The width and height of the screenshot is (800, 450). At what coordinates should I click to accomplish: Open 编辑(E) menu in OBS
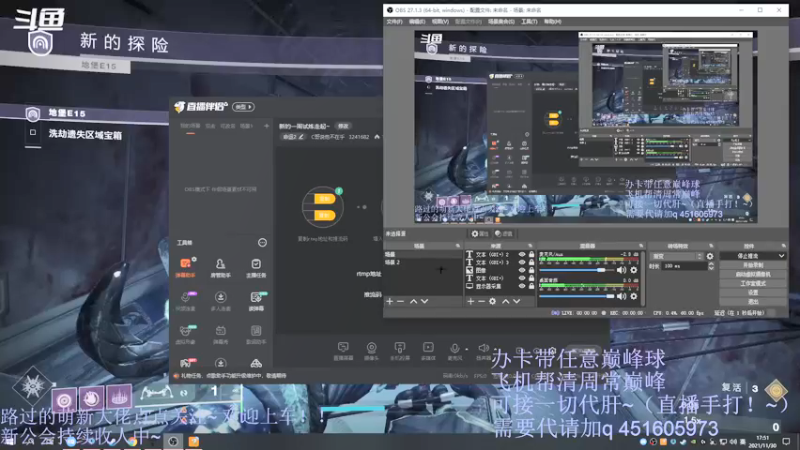coord(417,21)
